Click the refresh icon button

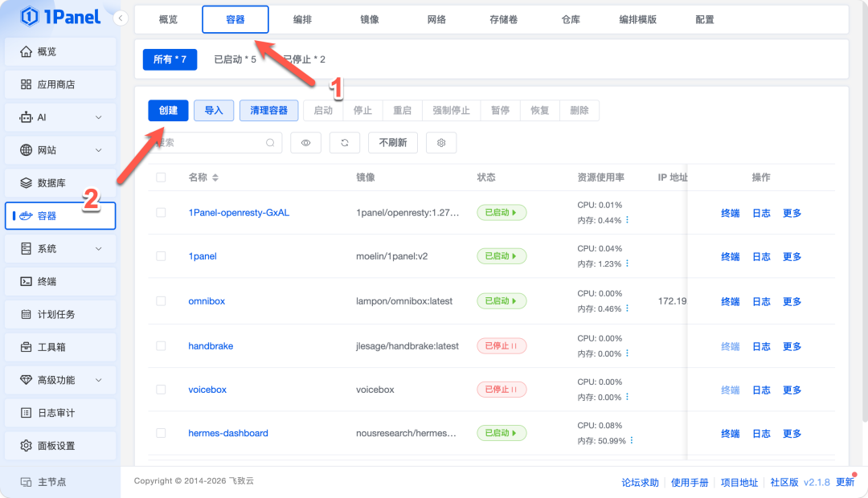(x=345, y=143)
